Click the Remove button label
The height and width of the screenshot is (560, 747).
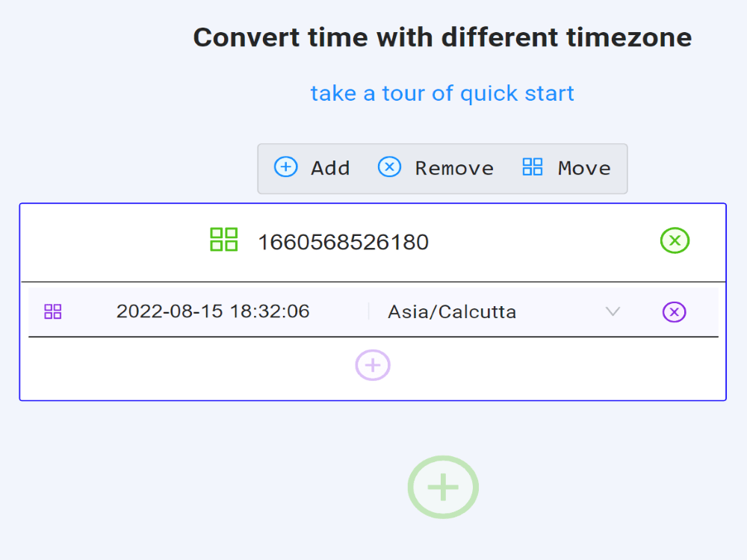(454, 167)
